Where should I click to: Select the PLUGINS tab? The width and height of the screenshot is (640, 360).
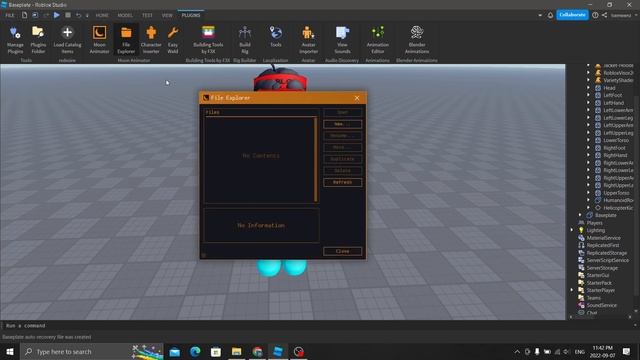[191, 15]
